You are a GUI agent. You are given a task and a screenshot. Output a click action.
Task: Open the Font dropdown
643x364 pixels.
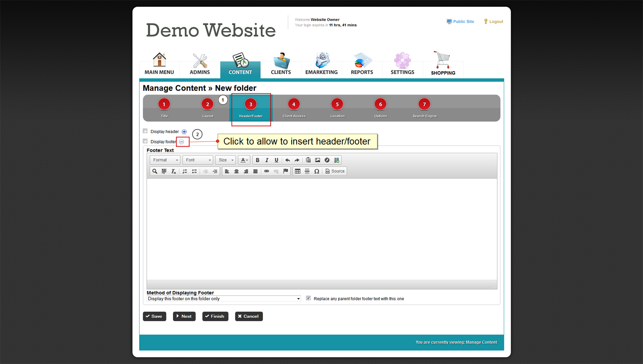[x=198, y=160]
